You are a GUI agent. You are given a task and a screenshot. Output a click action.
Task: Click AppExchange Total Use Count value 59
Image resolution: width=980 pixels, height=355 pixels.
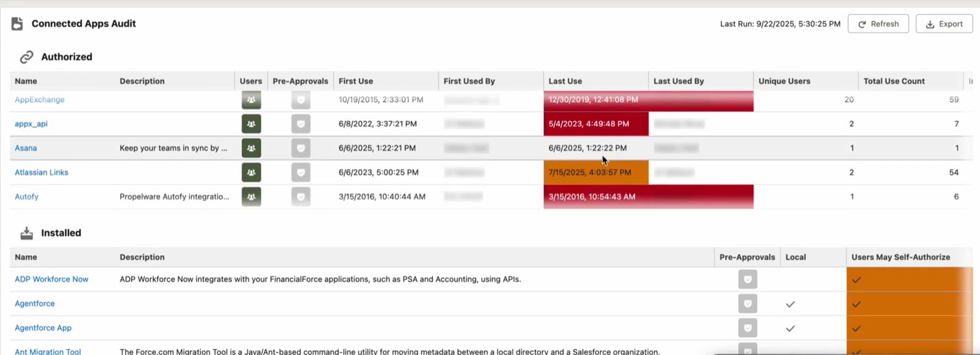coord(954,99)
